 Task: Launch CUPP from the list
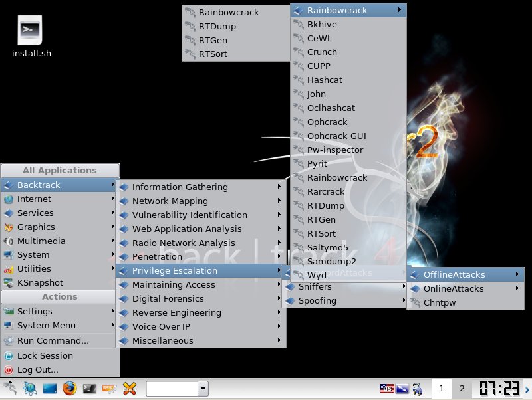point(348,66)
